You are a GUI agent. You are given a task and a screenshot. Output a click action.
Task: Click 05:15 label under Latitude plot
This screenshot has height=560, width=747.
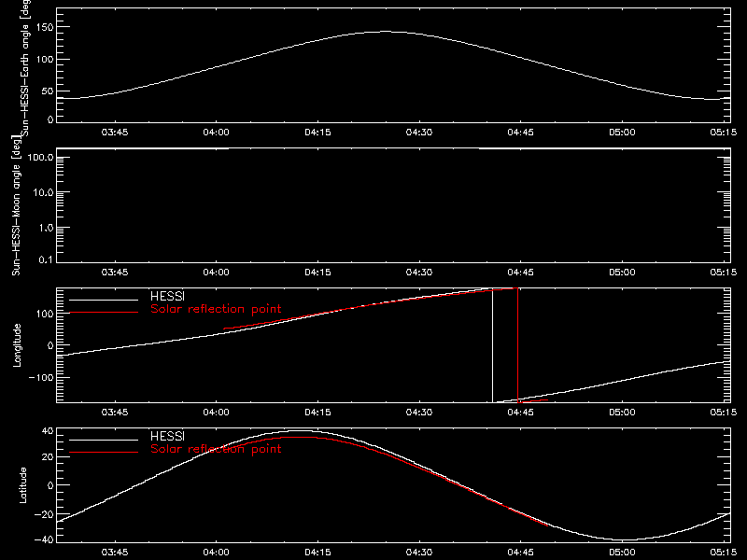[x=724, y=553]
